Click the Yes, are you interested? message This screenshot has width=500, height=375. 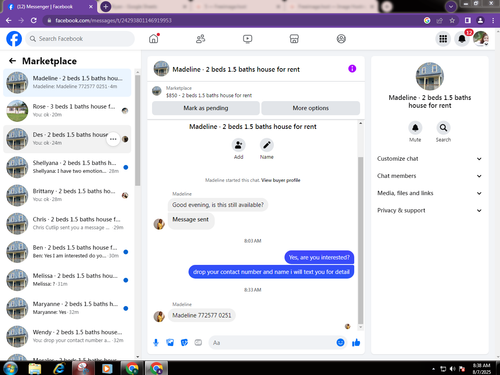point(319,257)
